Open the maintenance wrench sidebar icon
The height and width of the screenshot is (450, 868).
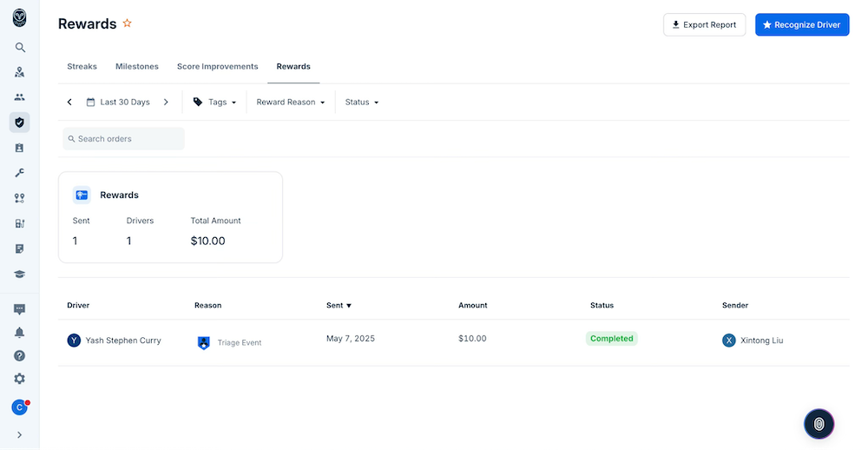pyautogui.click(x=20, y=173)
